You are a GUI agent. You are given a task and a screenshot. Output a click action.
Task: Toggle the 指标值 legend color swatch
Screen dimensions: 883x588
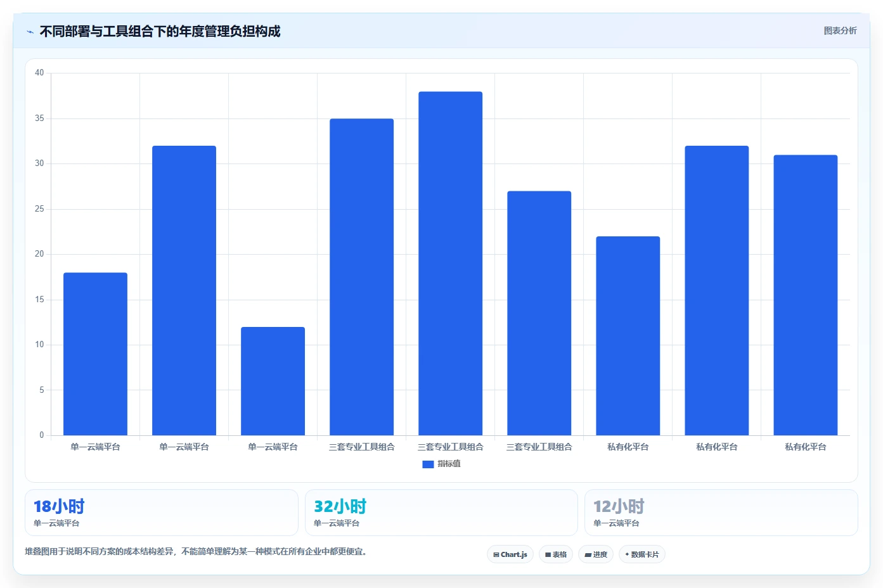428,464
